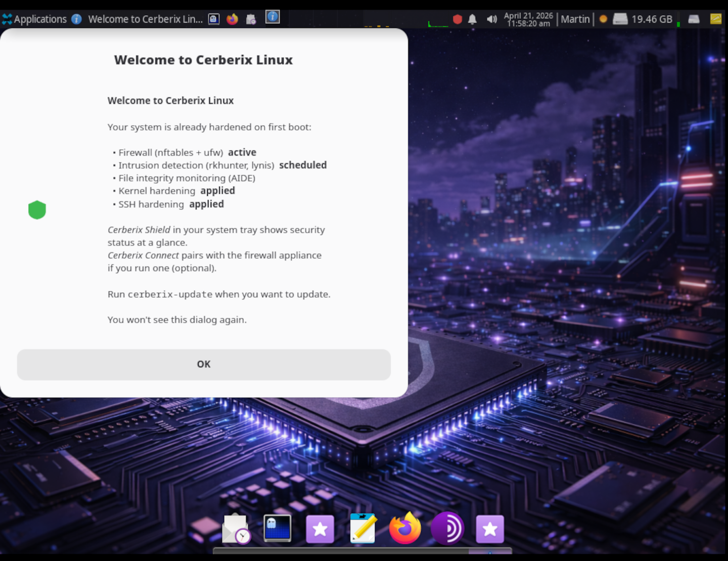Launch Firefox from the bottom dock
The width and height of the screenshot is (728, 561).
coord(405,529)
